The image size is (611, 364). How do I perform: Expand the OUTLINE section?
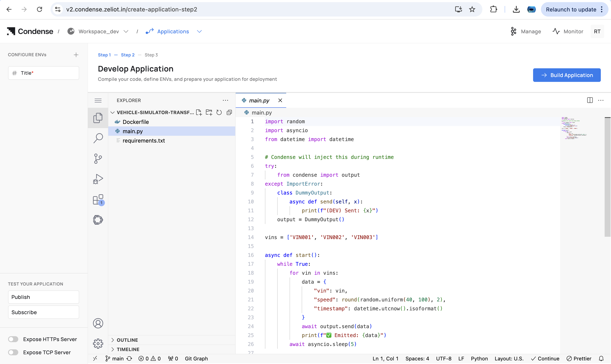tap(127, 340)
